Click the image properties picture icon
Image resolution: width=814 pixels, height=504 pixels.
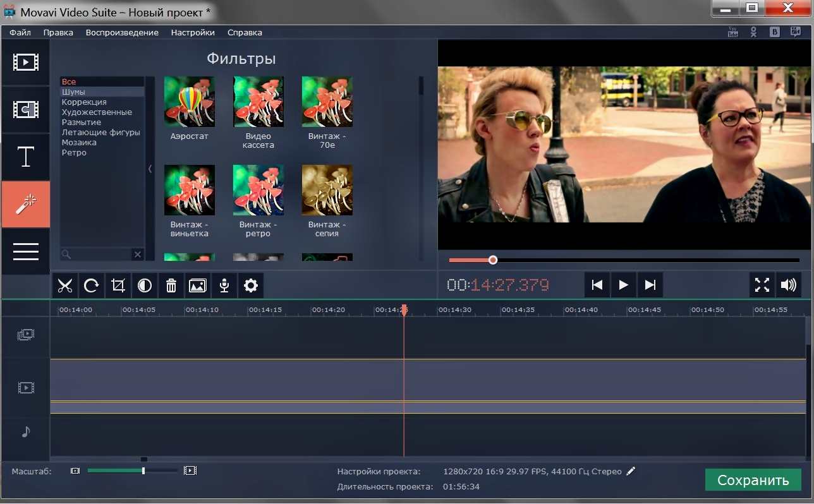tap(198, 285)
